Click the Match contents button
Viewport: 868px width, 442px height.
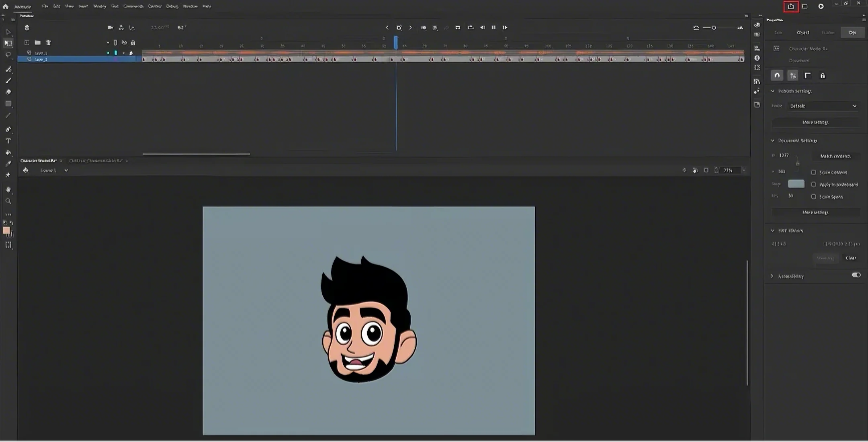(835, 156)
